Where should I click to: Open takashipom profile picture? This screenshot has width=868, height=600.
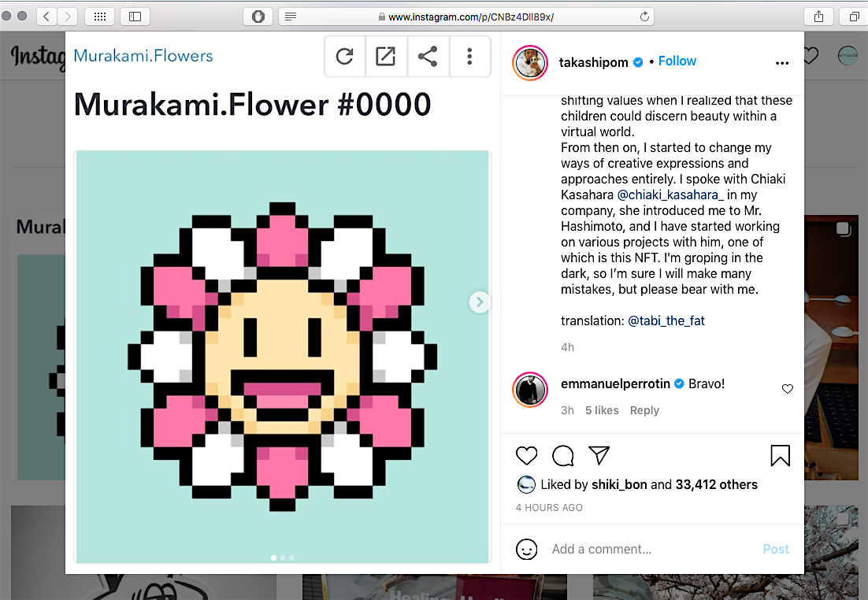tap(530, 62)
